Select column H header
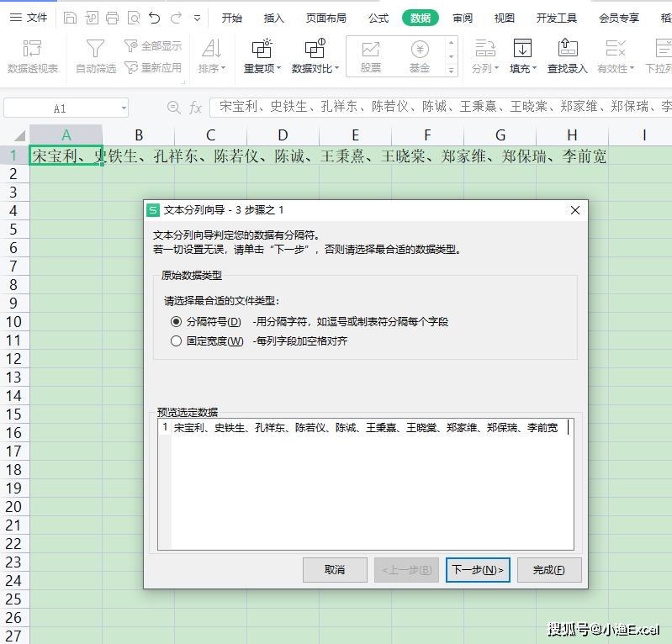This screenshot has width=672, height=644. pos(572,135)
